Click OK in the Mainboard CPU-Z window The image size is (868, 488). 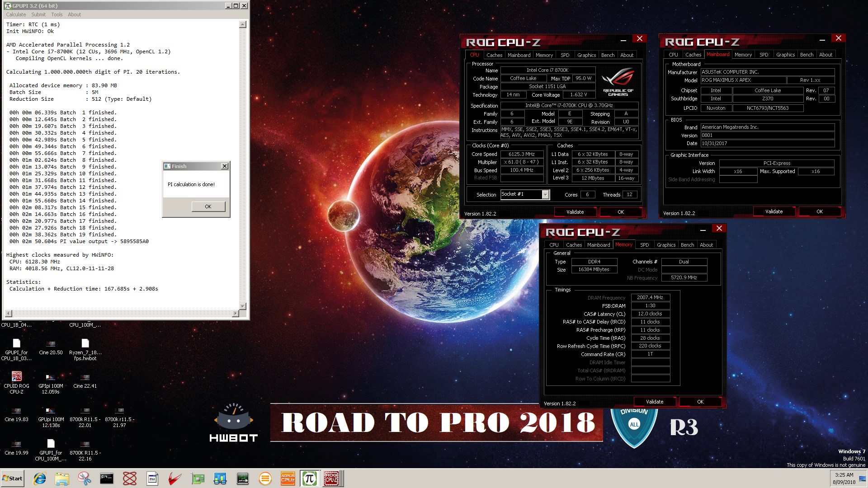click(820, 211)
